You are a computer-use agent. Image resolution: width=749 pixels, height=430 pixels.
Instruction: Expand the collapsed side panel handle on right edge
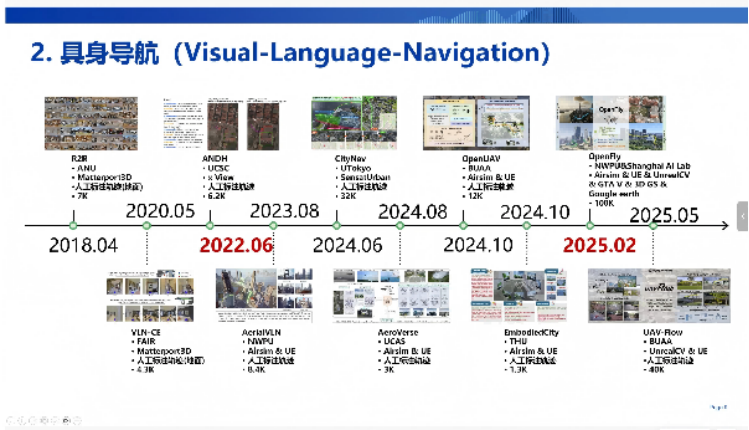pos(742,216)
